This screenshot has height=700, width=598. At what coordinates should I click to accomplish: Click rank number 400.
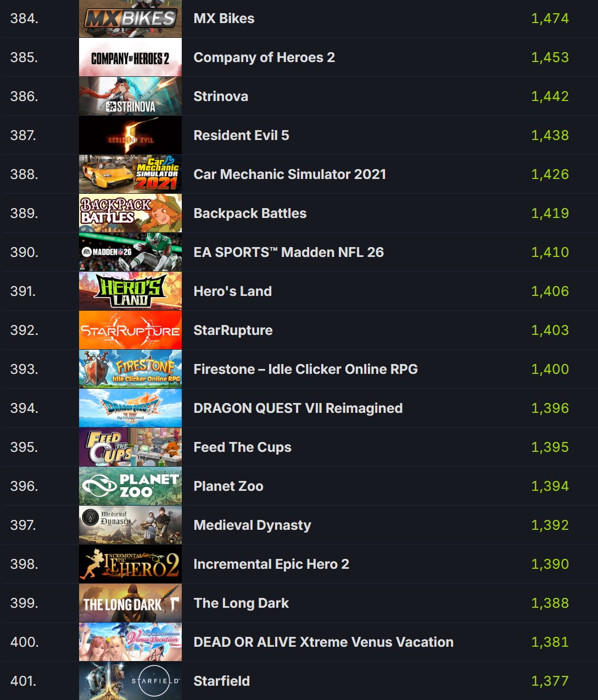pos(24,642)
